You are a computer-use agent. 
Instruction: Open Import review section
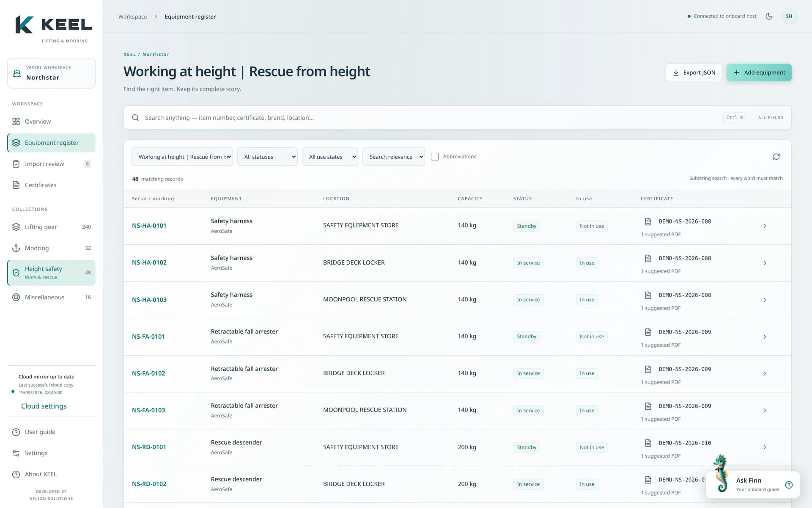coord(51,164)
